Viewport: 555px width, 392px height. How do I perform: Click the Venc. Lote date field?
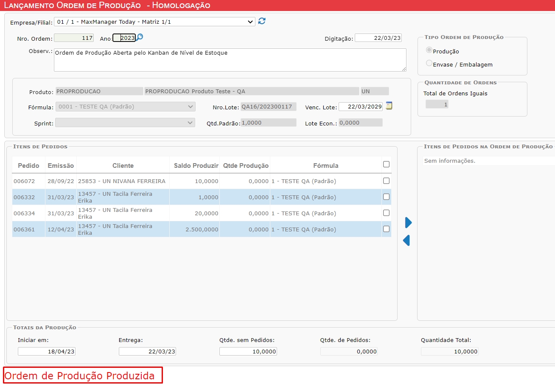click(361, 107)
